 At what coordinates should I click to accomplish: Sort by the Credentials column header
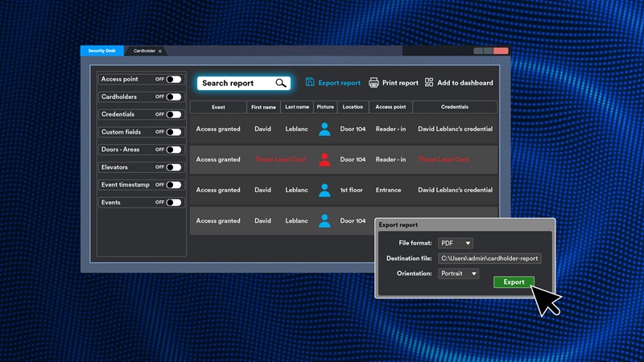point(455,107)
